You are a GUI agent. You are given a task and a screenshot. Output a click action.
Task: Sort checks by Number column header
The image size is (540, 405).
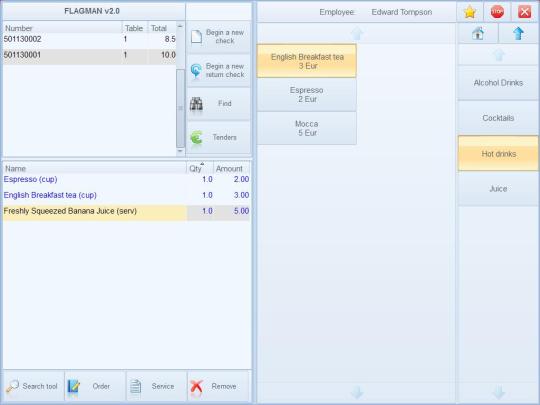tap(62, 28)
